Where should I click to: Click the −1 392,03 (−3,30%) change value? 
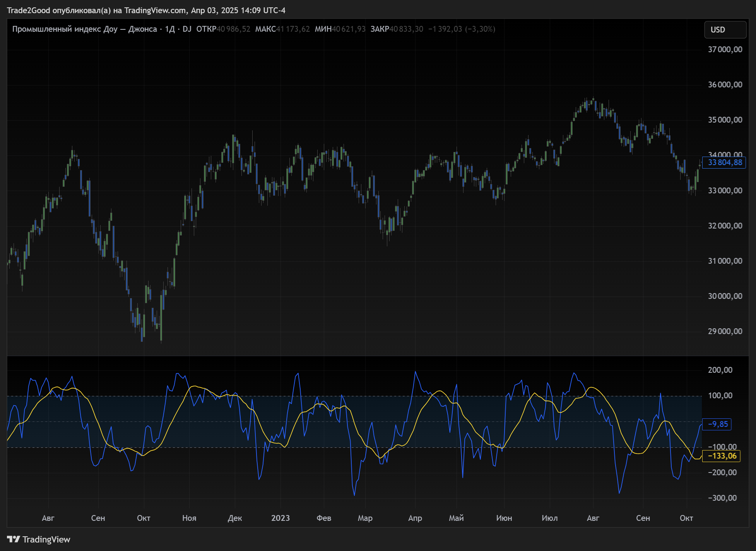(x=462, y=29)
